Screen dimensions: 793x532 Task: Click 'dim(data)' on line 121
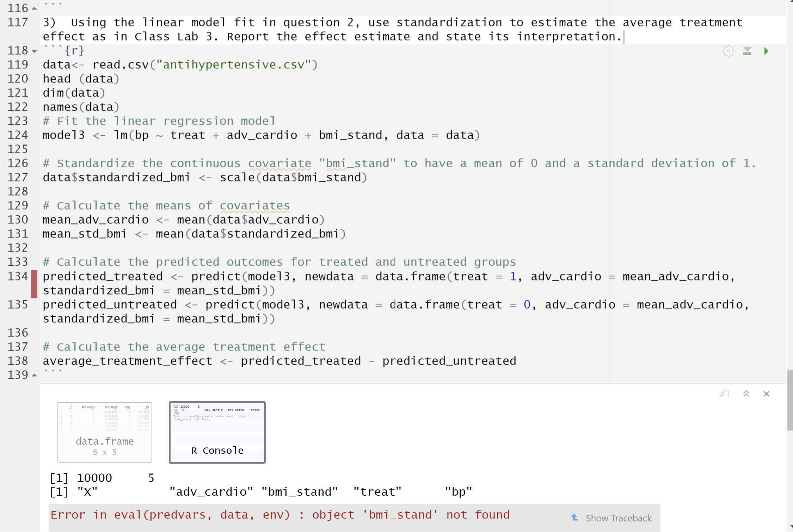74,93
